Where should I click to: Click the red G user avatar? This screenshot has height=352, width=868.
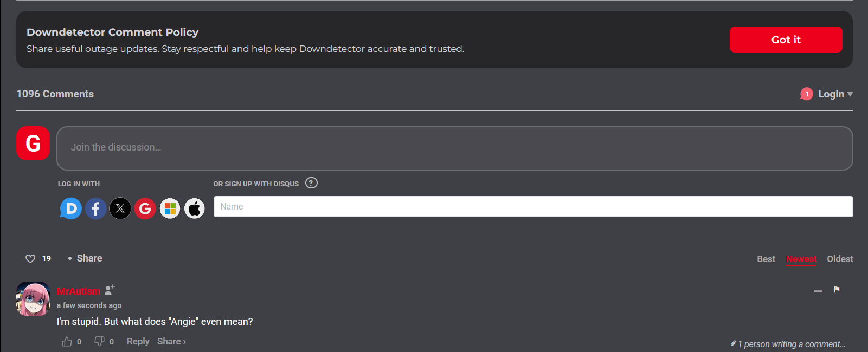coord(33,144)
